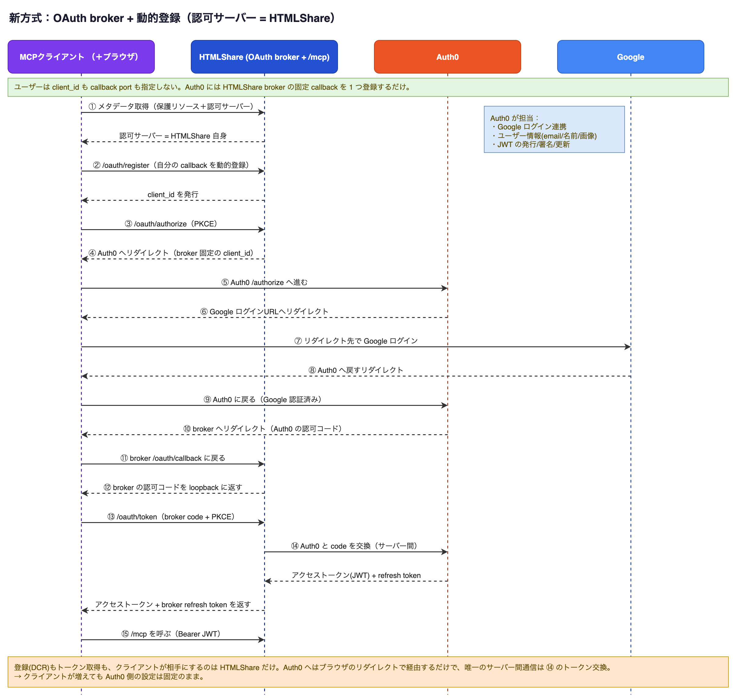This screenshot has width=733, height=700.
Task: Click label ⑥ Google ログインURLへリダイレクト
Action: 264,312
